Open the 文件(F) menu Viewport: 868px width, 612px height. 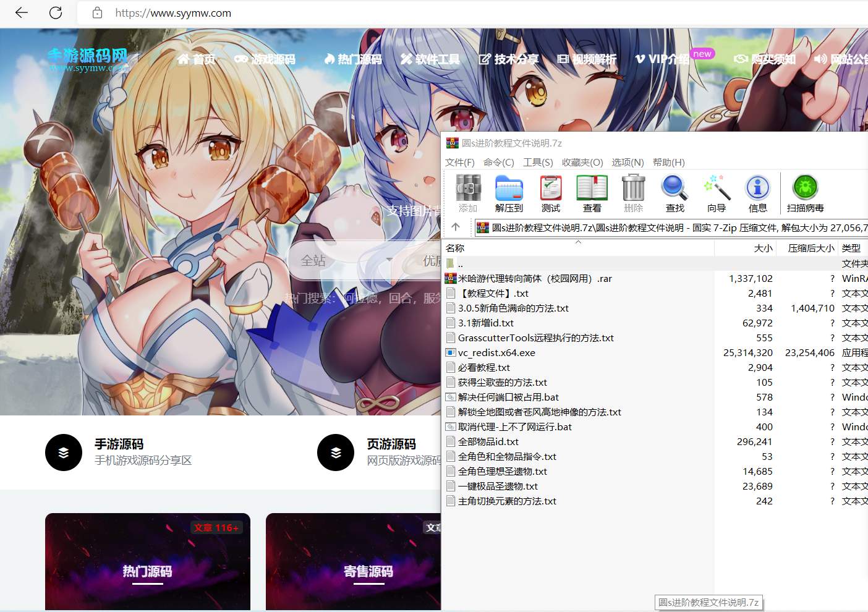pyautogui.click(x=459, y=163)
